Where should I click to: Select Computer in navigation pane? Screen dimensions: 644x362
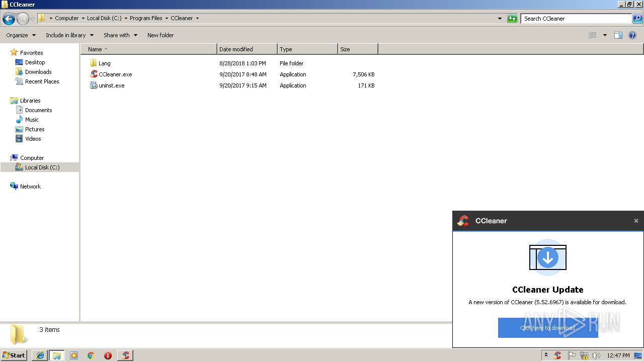(32, 158)
